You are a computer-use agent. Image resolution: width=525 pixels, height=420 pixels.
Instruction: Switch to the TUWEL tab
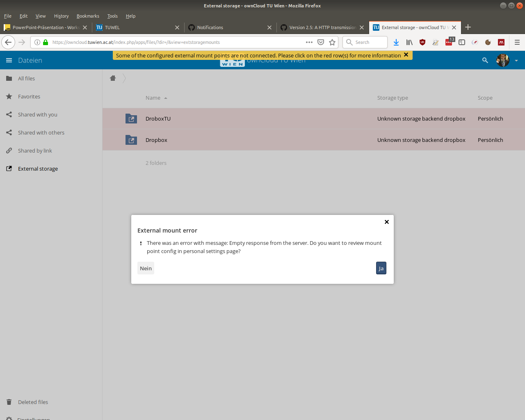pos(137,27)
